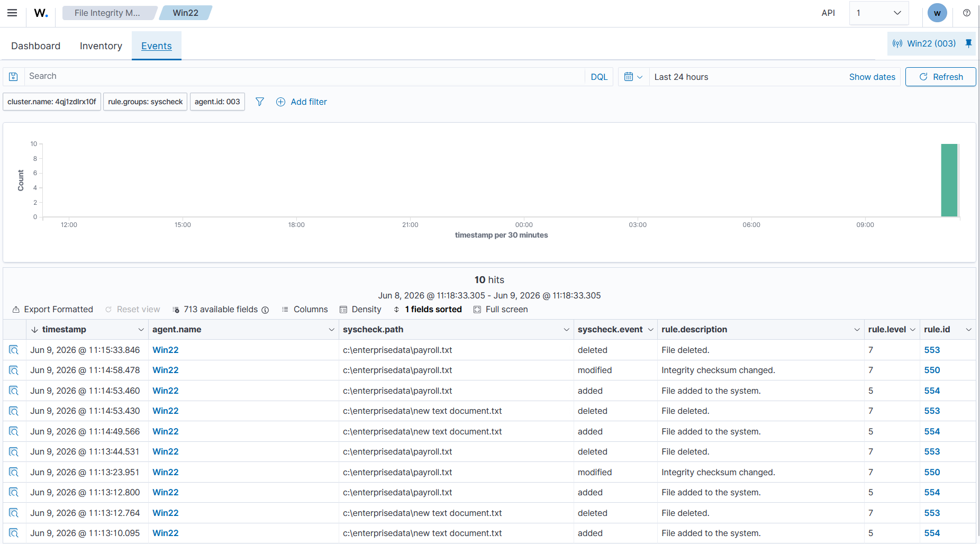Screen dimensions: 980x544
Task: Open the agent.id: 003 filter pill
Action: [217, 102]
